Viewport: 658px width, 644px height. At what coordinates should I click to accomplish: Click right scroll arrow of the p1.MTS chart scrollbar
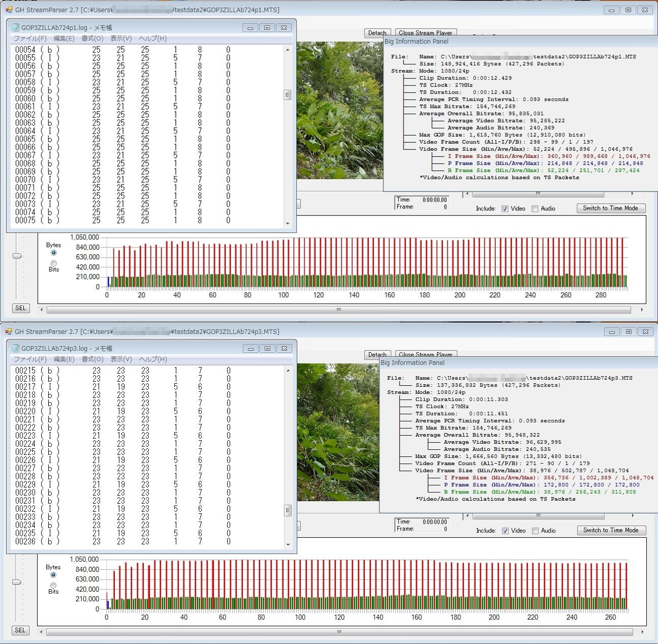[642, 310]
